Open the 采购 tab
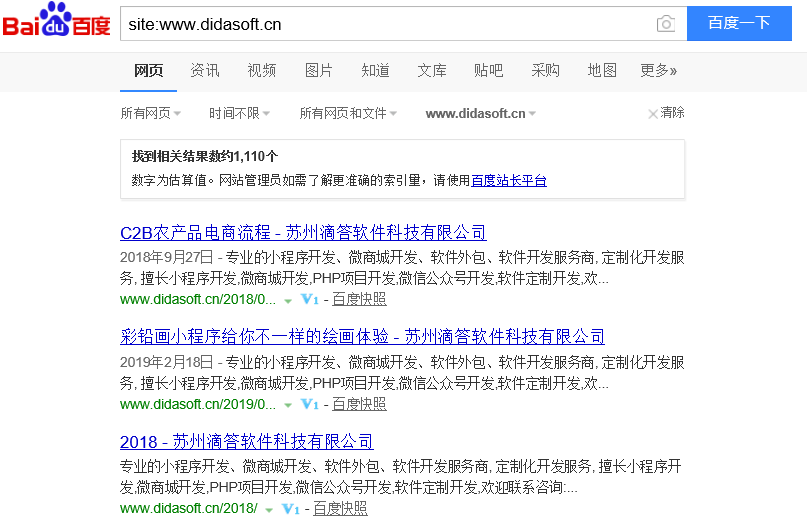The height and width of the screenshot is (525, 807). coord(545,71)
